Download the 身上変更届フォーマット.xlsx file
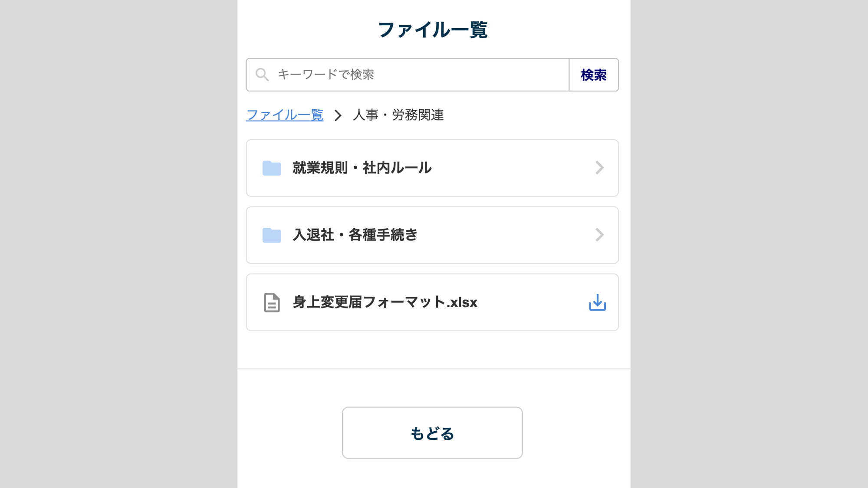 coord(597,302)
